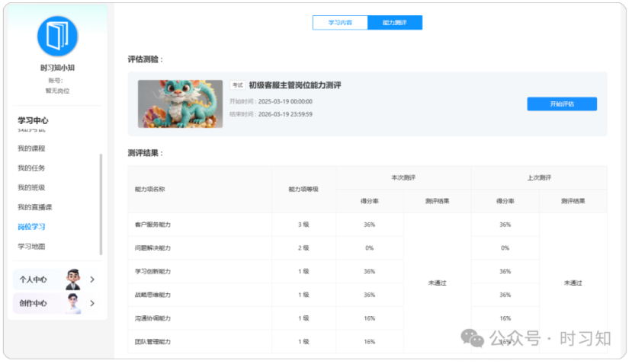Click the 学习中心 section heading
Viewport: 632px width, 364px height.
33,120
